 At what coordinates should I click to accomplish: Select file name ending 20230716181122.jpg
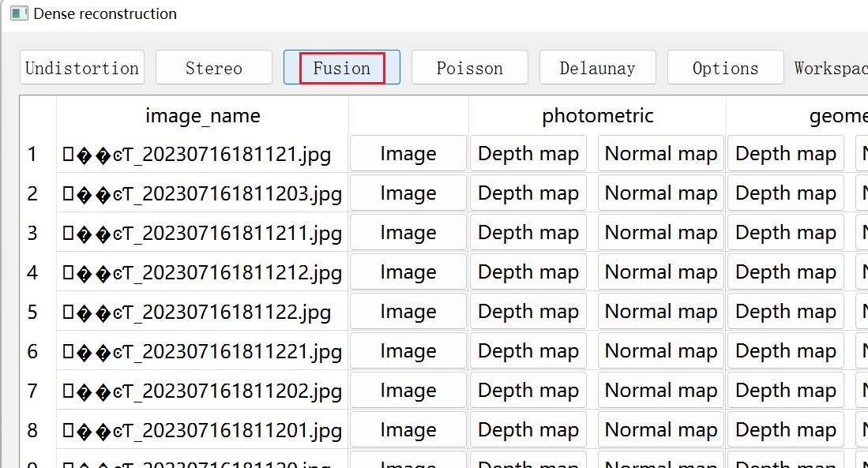202,312
